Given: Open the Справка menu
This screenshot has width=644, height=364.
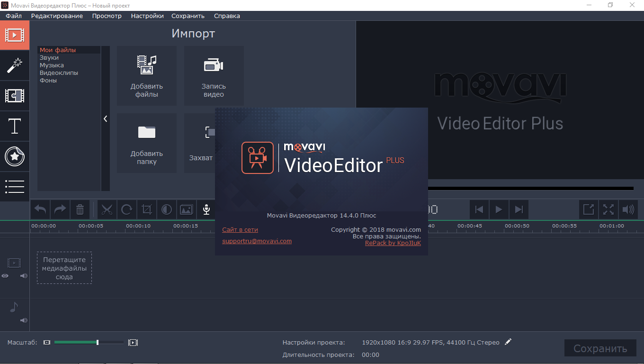Looking at the screenshot, I should tap(227, 16).
